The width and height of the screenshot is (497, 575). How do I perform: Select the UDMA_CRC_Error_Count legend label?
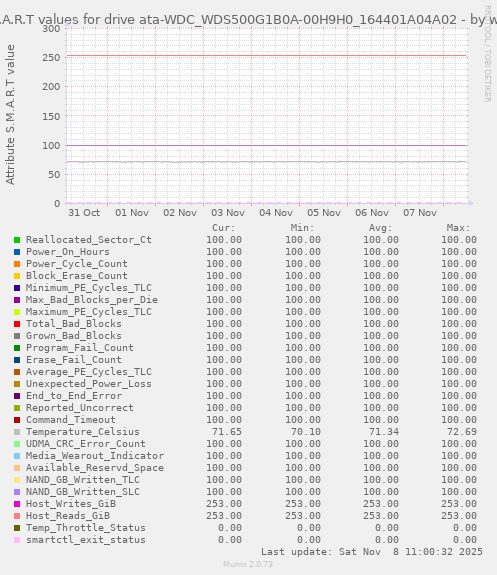click(85, 444)
